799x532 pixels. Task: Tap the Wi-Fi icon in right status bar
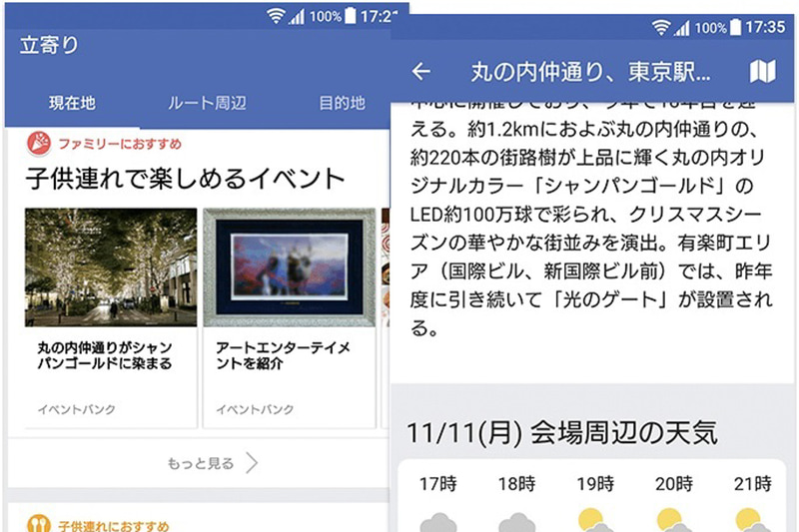[660, 27]
